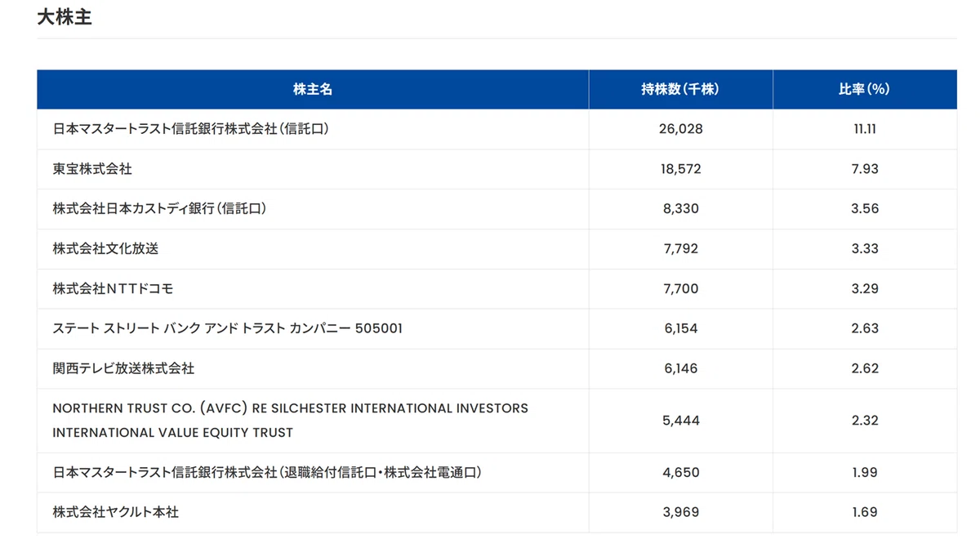Click shareholder name 関西テレビ放送株式会社

(123, 368)
